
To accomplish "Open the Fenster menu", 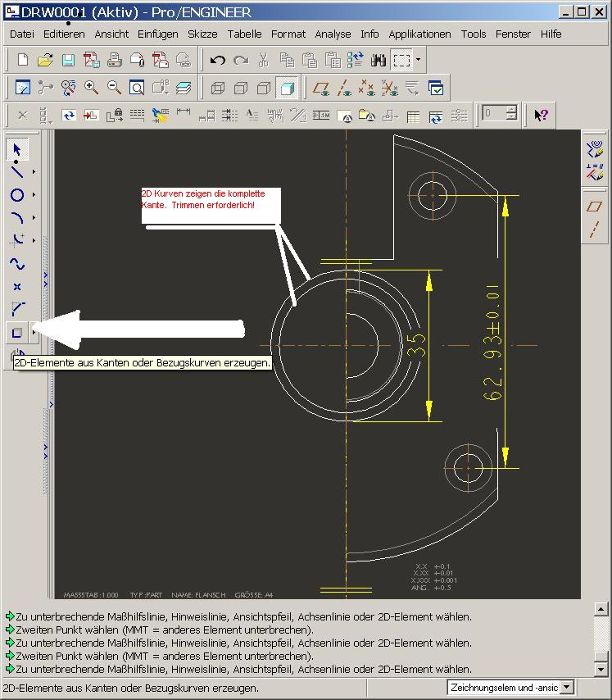I will tap(513, 34).
